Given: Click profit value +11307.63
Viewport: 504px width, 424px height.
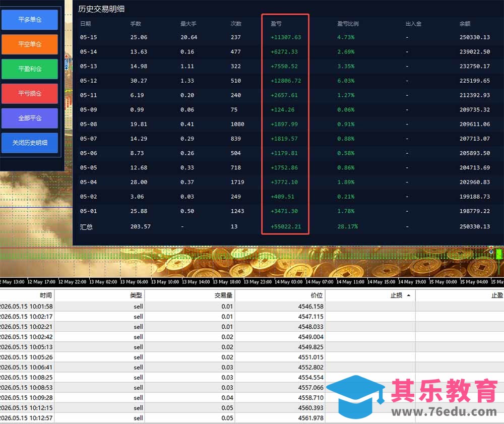Looking at the screenshot, I should (x=286, y=37).
